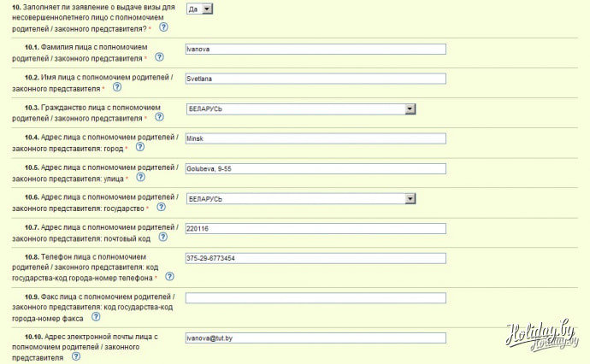Viewport: 590px width, 364px height.
Task: Click the name field containing Svetlana
Action: (x=316, y=79)
